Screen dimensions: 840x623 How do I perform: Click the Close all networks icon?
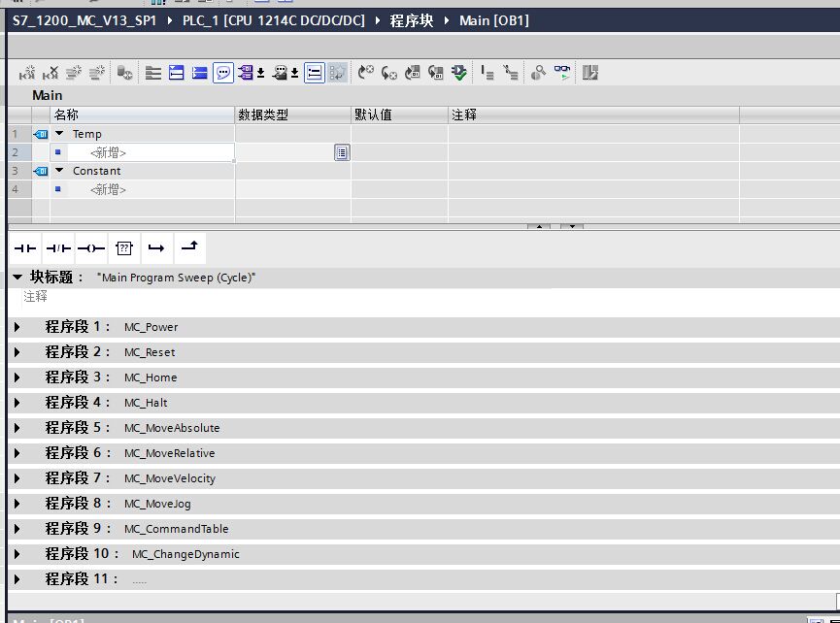click(x=200, y=72)
